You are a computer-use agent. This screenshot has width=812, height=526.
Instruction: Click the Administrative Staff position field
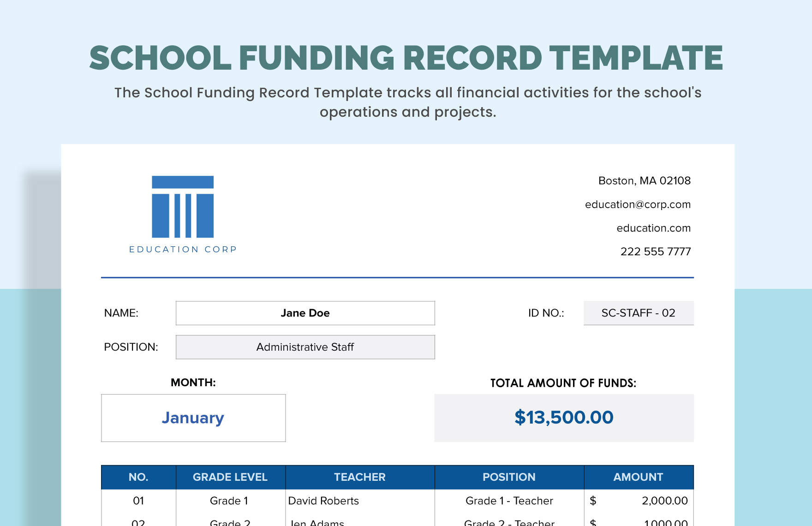tap(305, 347)
